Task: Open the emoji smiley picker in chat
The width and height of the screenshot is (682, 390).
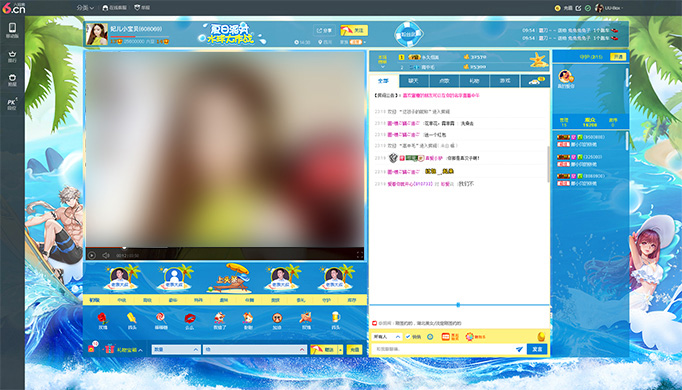Action: tap(430, 337)
